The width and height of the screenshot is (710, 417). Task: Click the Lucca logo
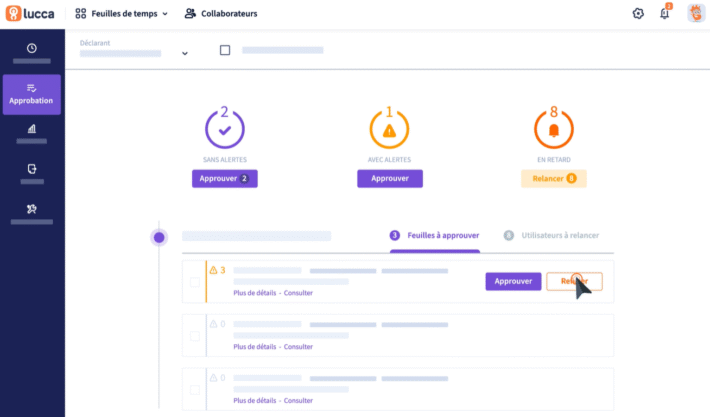[x=28, y=14]
